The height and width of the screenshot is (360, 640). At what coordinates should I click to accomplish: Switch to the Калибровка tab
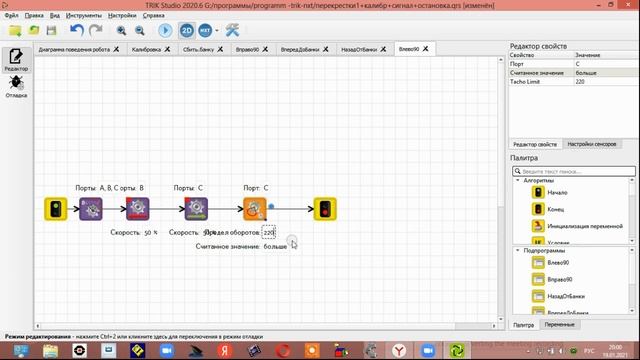click(146, 49)
